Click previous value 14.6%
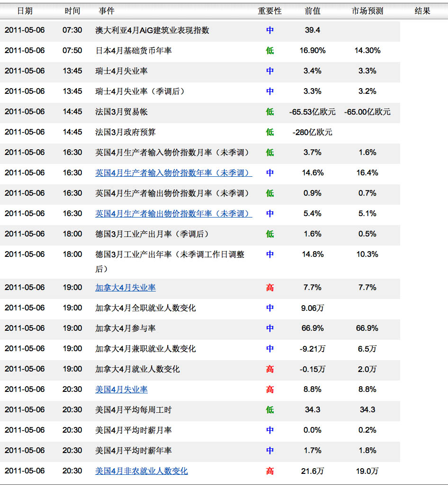The height and width of the screenshot is (490, 448). click(313, 173)
